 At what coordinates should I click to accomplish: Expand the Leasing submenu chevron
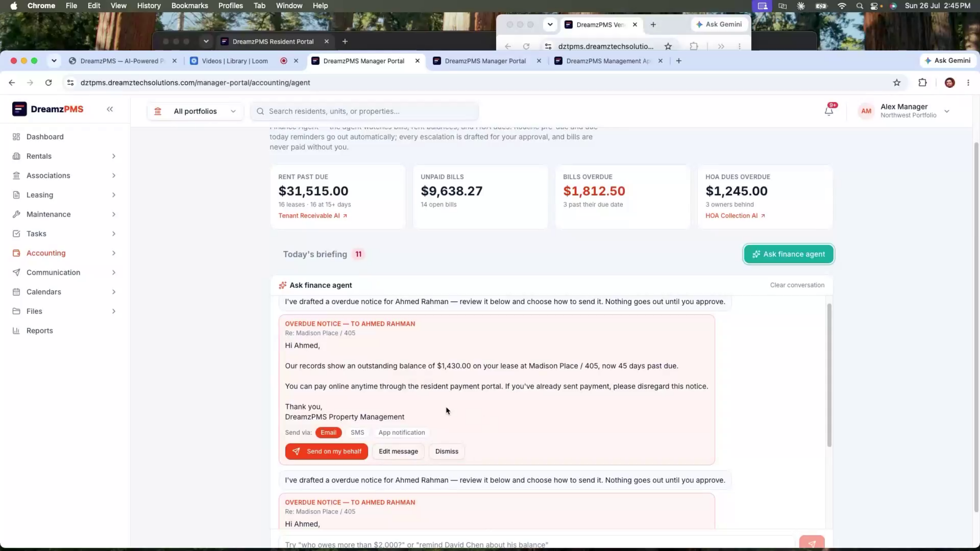114,195
